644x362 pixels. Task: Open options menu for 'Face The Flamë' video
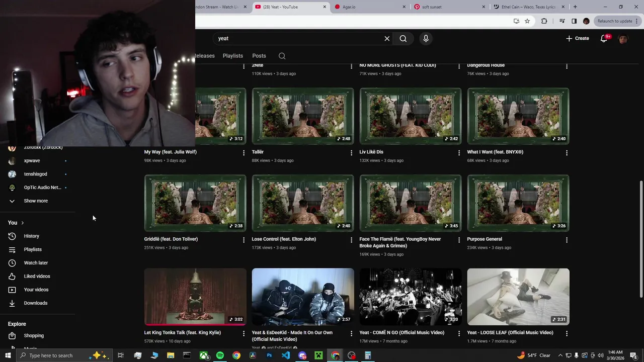point(459,240)
